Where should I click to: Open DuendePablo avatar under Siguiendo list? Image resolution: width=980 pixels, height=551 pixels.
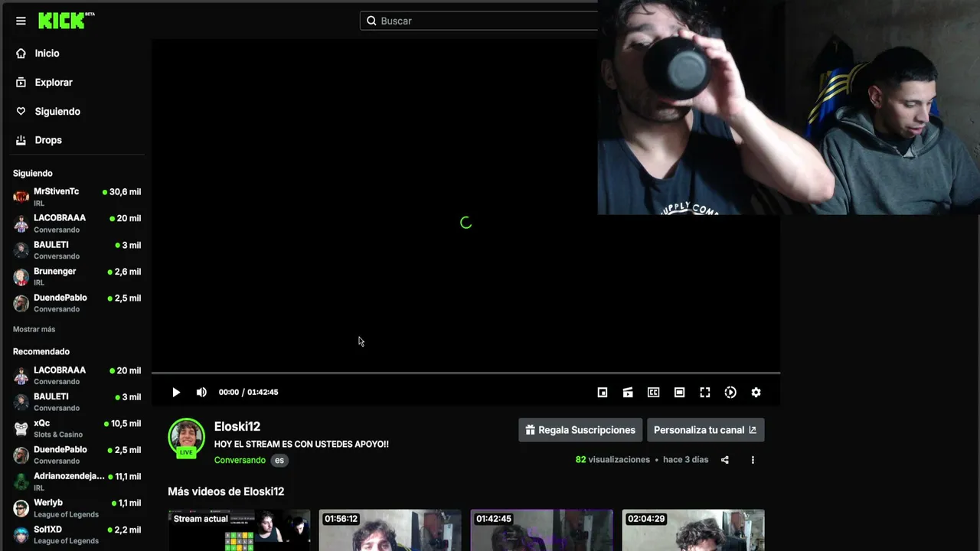click(x=21, y=303)
